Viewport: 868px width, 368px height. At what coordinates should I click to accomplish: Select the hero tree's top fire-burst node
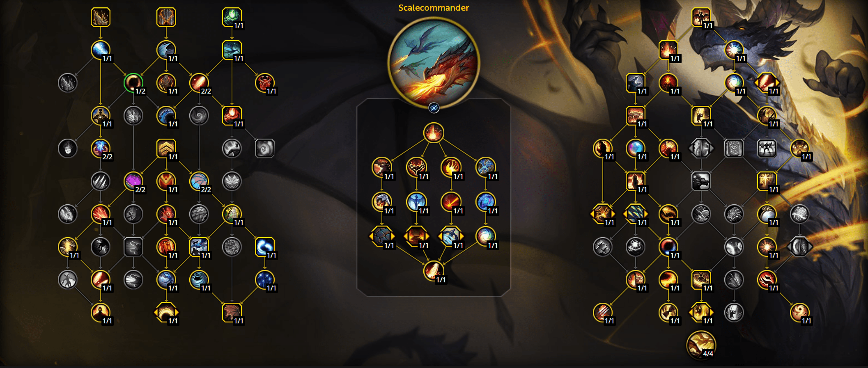(434, 133)
